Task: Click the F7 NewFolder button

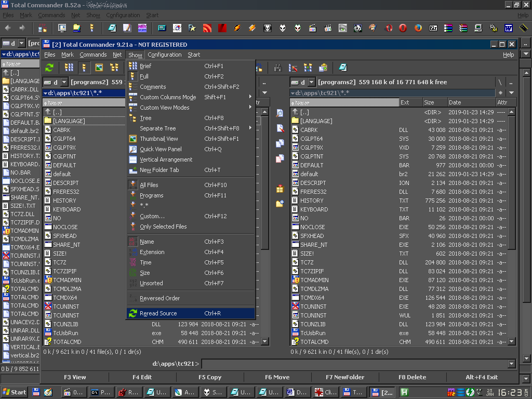Action: click(x=345, y=377)
